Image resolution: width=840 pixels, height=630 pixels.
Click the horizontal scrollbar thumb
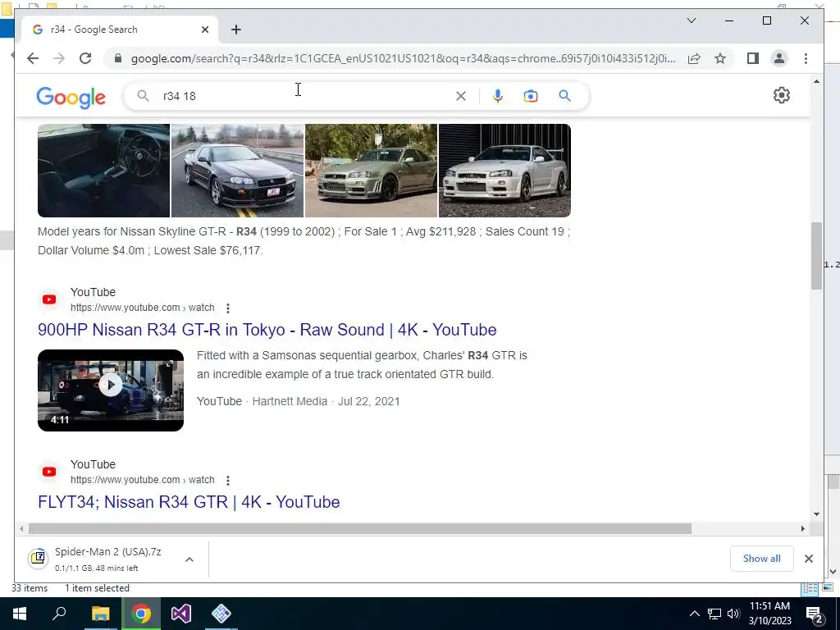359,529
